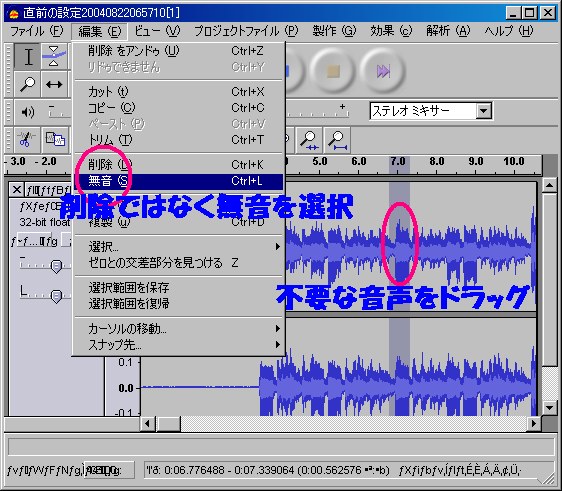Choose ゼロとの交差部分を見つける menu item

pyautogui.click(x=178, y=263)
